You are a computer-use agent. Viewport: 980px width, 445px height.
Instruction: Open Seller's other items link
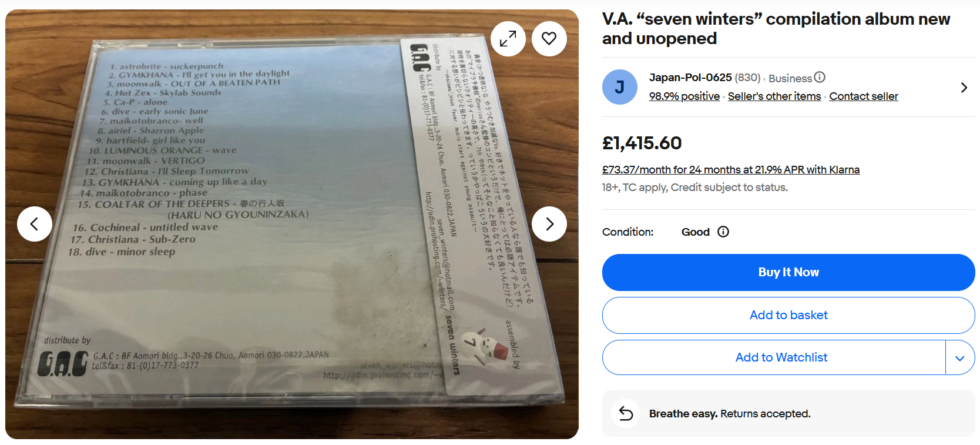774,96
